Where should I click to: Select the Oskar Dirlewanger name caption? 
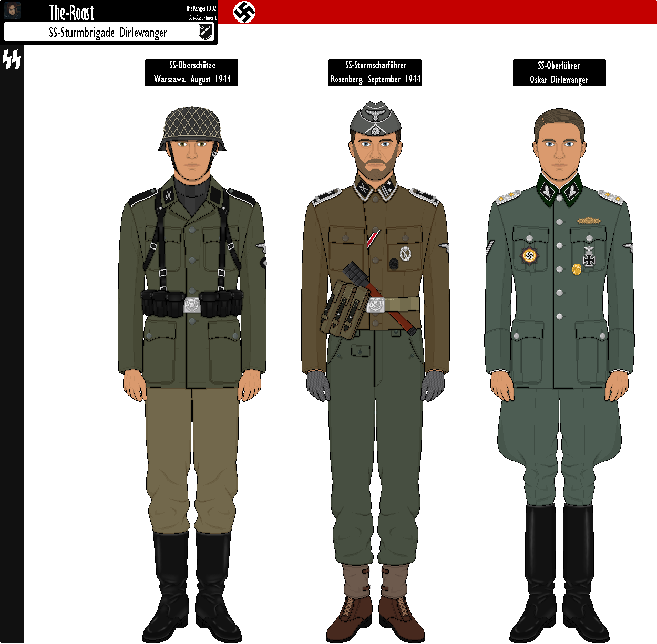(x=559, y=79)
